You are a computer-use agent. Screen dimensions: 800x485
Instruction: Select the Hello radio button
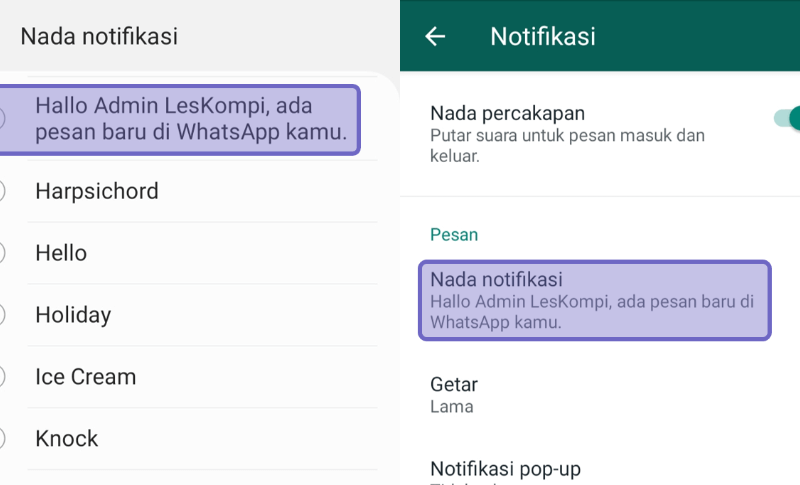coord(2,253)
